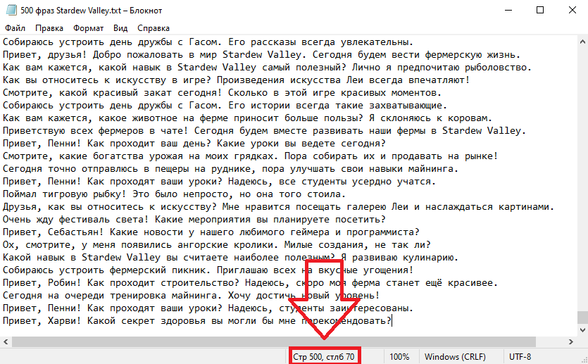This screenshot has height=364, width=588.
Task: Open the Справка menu
Action: coord(154,29)
